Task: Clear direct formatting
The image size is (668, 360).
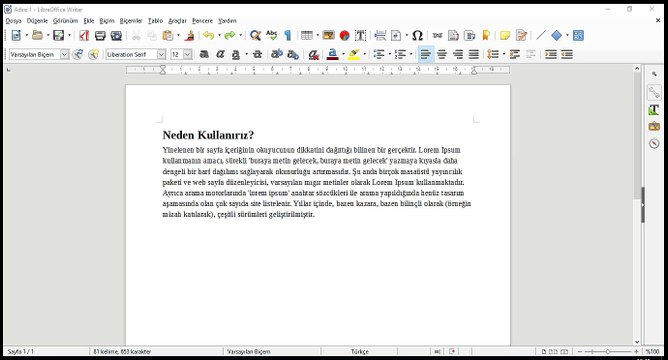Action: [x=314, y=55]
